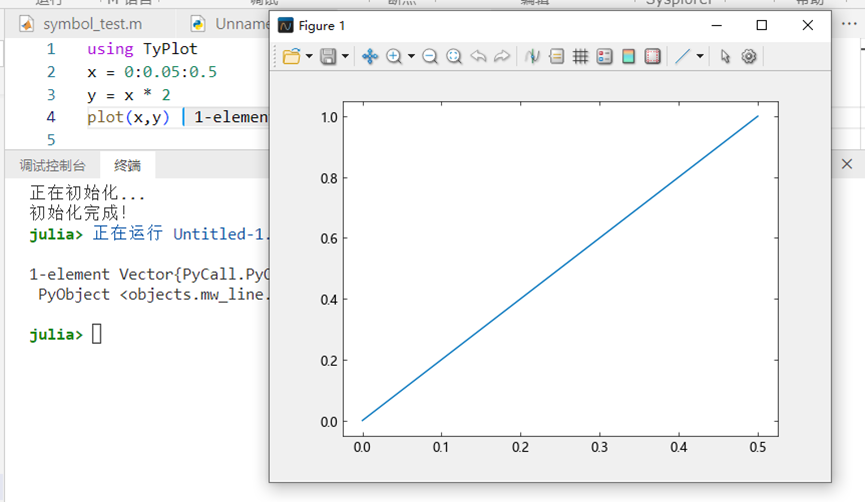Switch to the Unnamed Python file tab
This screenshot has height=502, width=865.
point(231,24)
